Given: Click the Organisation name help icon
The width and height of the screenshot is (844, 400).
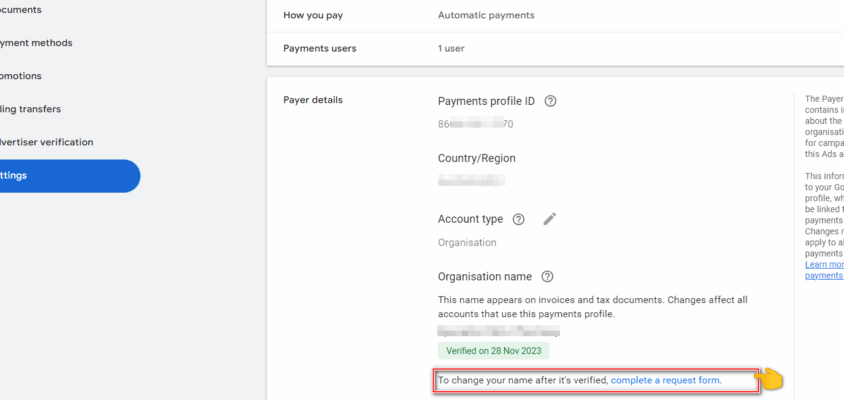Looking at the screenshot, I should tap(547, 277).
